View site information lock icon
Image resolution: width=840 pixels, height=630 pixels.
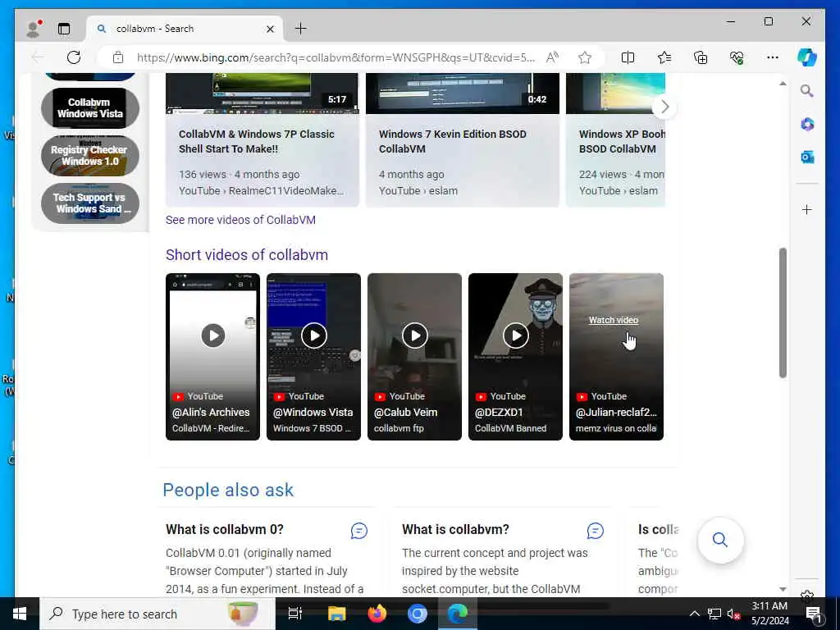(118, 57)
